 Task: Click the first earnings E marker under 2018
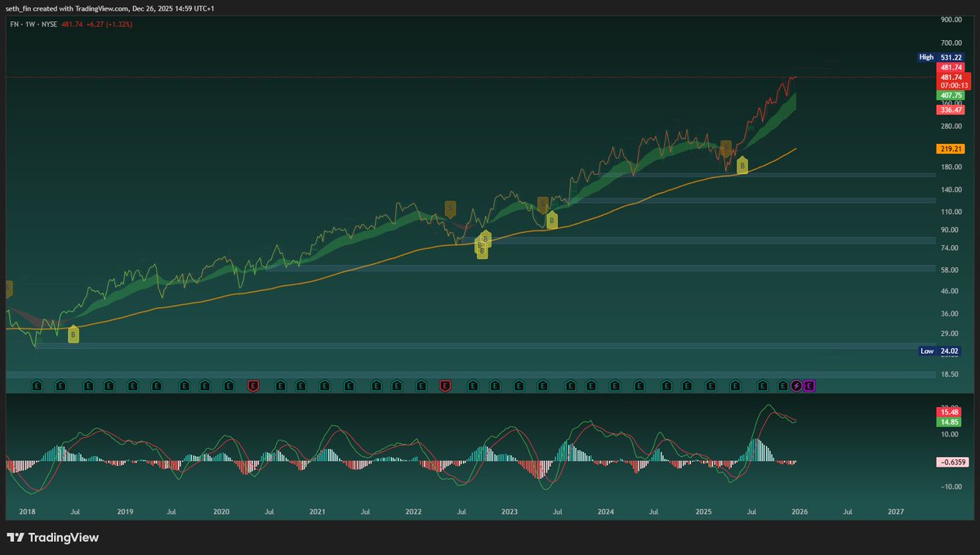37,385
